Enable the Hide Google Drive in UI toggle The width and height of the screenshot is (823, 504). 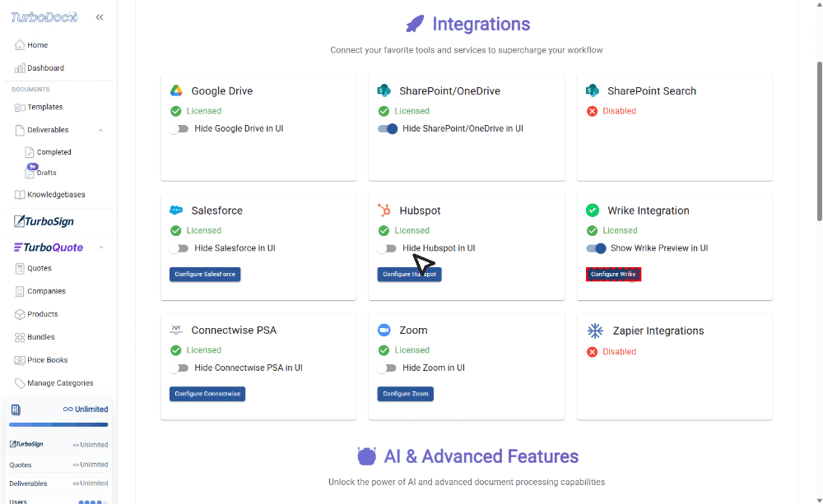[x=179, y=128]
